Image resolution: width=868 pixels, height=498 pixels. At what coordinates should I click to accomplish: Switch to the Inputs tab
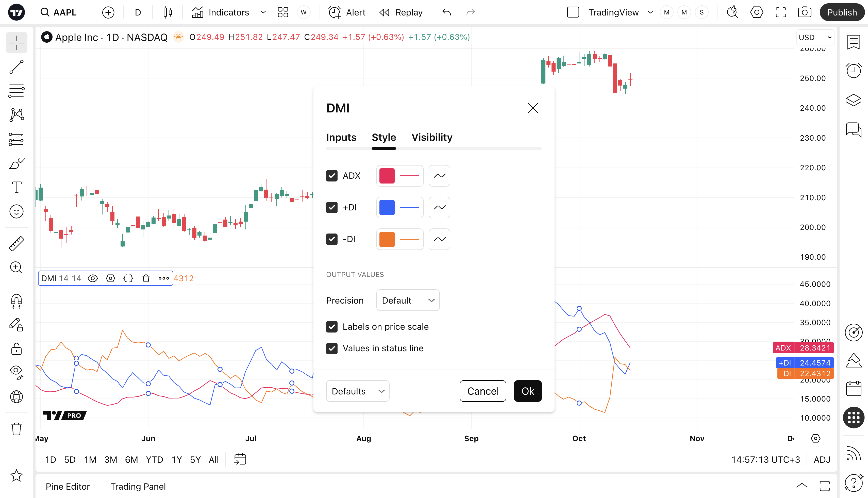(341, 138)
